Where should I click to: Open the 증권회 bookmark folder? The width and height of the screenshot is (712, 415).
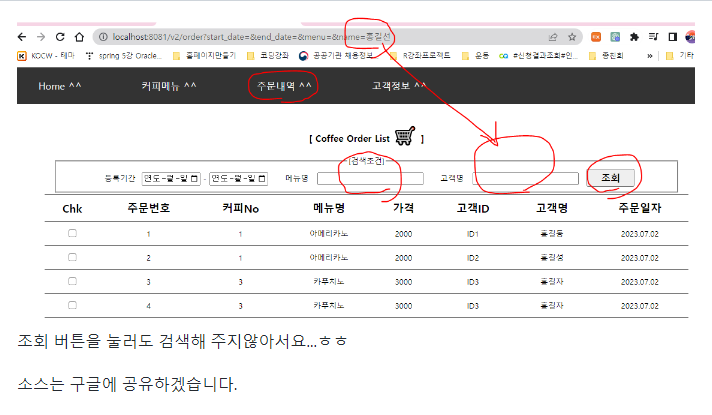pos(606,56)
